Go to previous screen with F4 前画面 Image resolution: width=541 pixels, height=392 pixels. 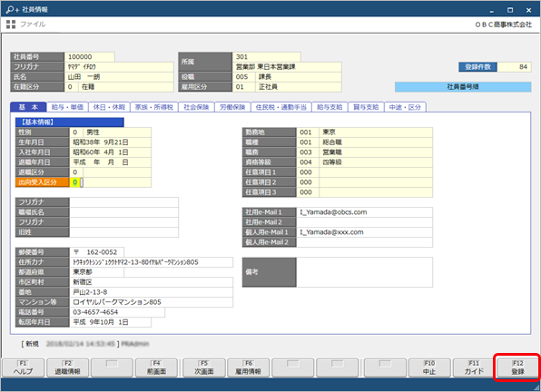tap(156, 367)
